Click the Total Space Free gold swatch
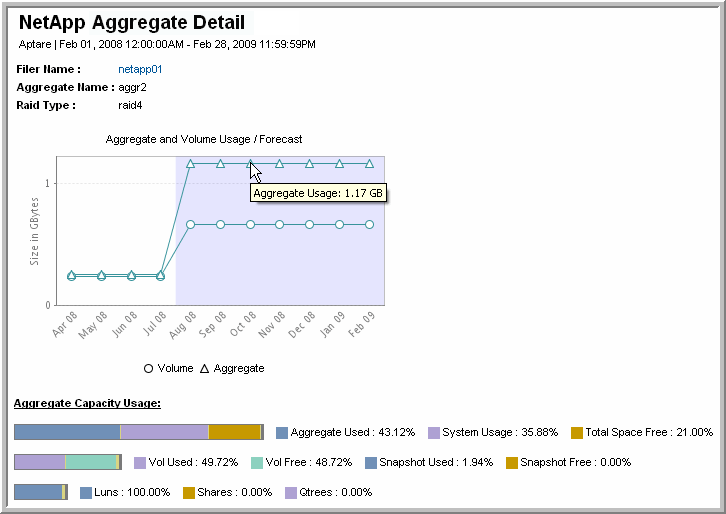The width and height of the screenshot is (726, 514). coord(577,433)
